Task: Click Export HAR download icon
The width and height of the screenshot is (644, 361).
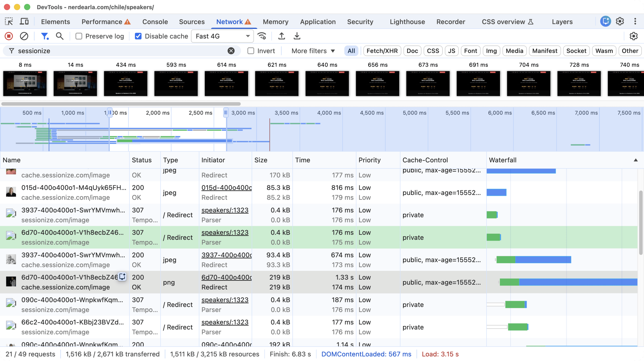Action: 297,36
